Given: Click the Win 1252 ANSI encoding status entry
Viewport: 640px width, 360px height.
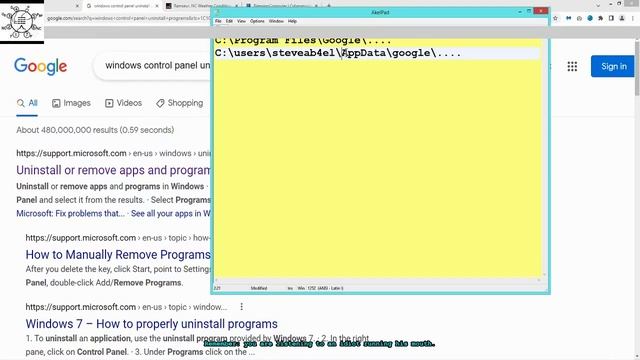Looking at the screenshot, I should pos(320,288).
